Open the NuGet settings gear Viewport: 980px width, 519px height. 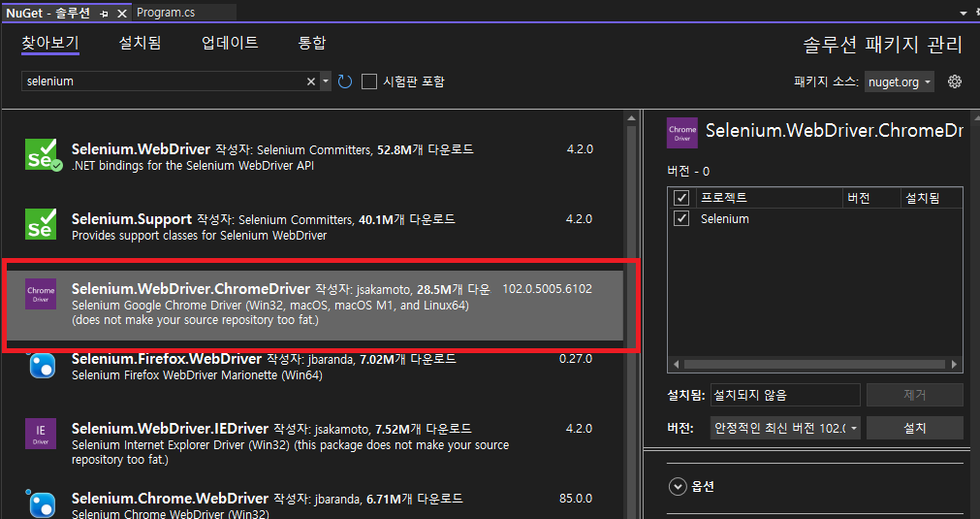coord(955,81)
